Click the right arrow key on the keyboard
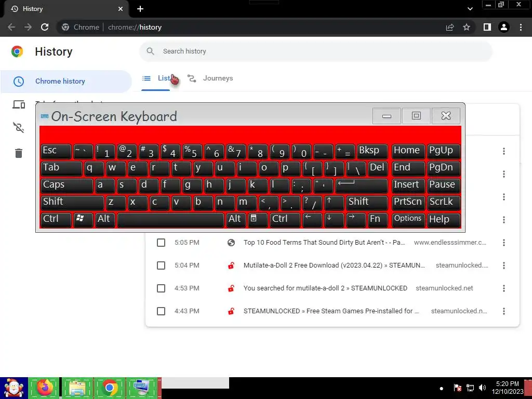The height and width of the screenshot is (399, 532). pos(356,220)
